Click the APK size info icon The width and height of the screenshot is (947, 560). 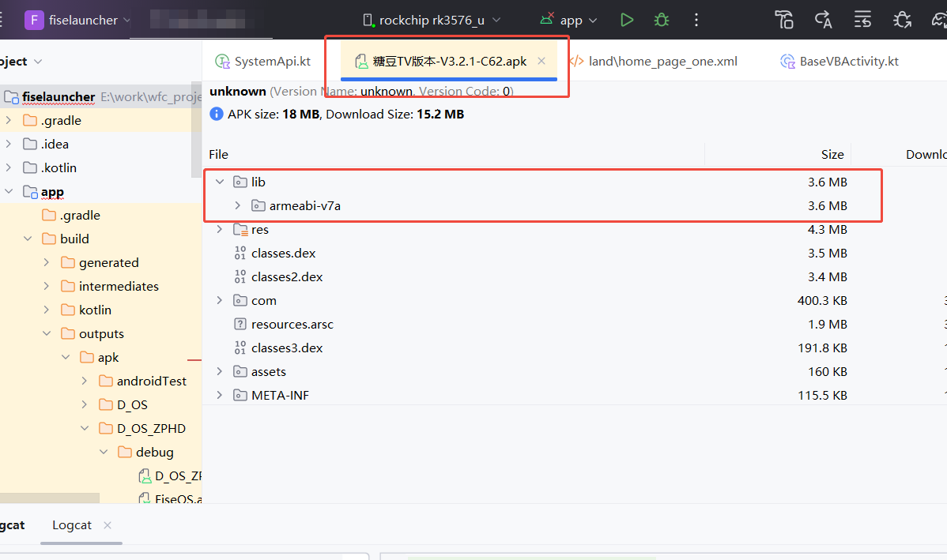click(x=217, y=114)
